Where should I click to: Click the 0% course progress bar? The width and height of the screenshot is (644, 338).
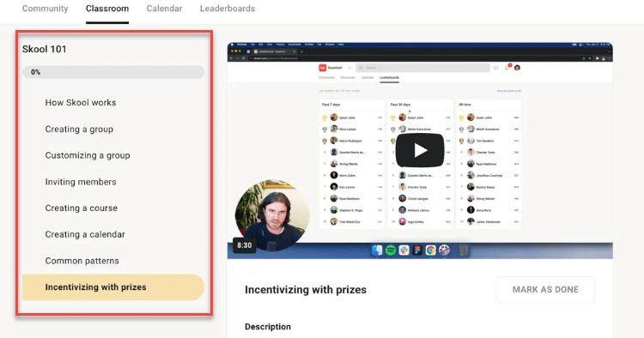coord(113,72)
